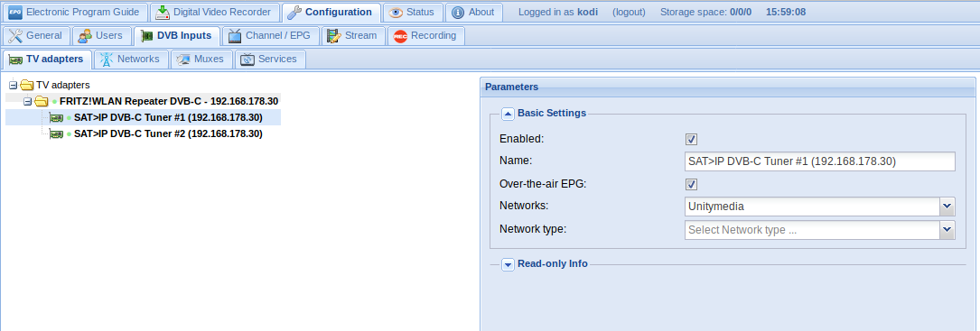Viewport: 980px width, 331px height.
Task: Switch to the Users tab
Action: [x=102, y=35]
